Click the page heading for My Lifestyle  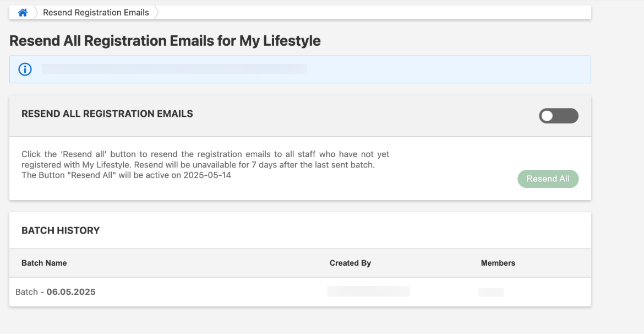tap(165, 41)
